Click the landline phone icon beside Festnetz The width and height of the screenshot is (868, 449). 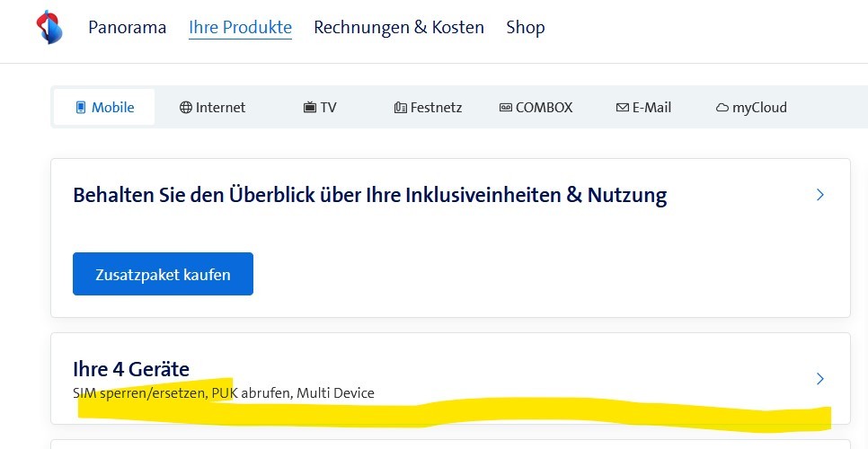pyautogui.click(x=400, y=108)
